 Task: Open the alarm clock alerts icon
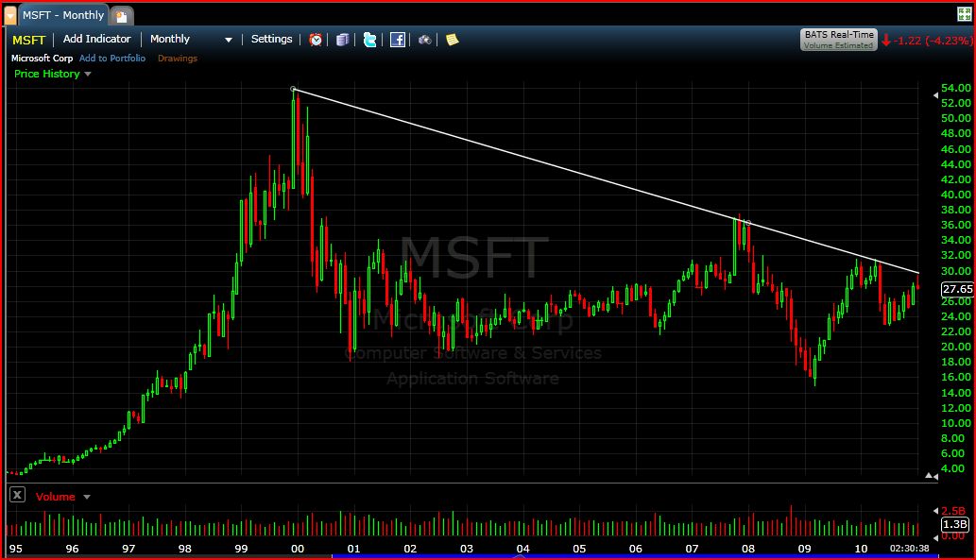point(317,40)
